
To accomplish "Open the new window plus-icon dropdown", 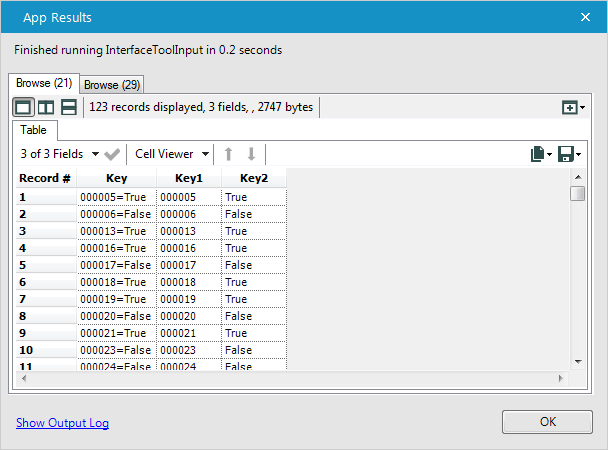I will click(573, 107).
